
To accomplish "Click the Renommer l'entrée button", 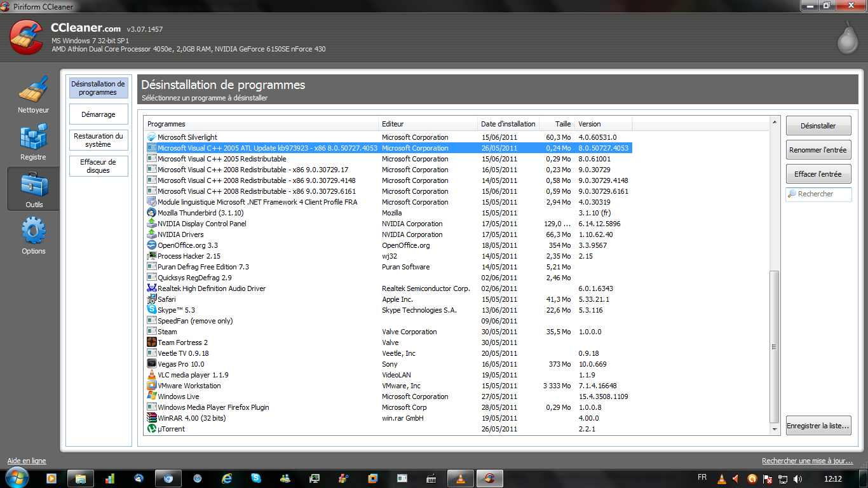I will click(x=818, y=150).
